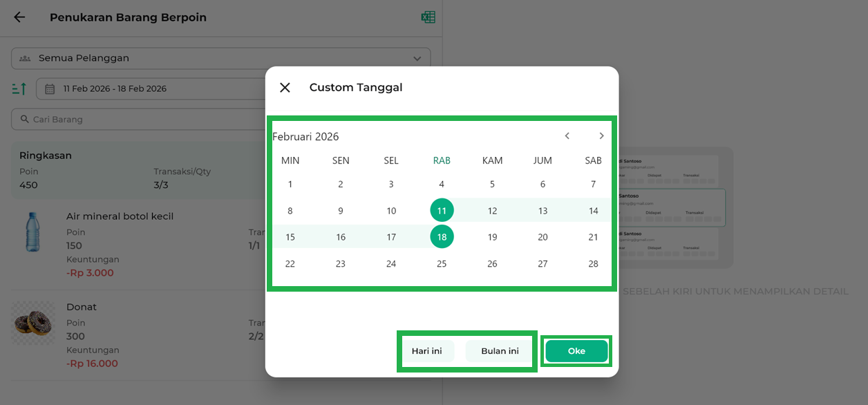Screen dimensions: 868x405
Task: Open the Donat item thumbnail
Action: pos(33,323)
